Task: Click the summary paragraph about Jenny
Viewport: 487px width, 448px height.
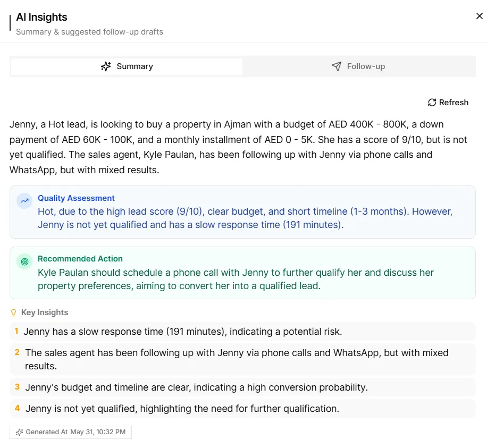Action: [x=238, y=147]
